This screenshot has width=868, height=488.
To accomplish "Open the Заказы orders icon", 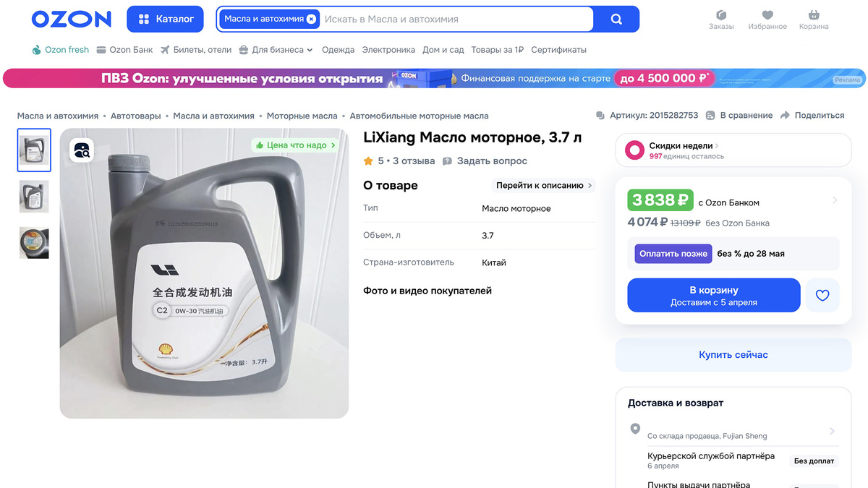I will point(721,15).
